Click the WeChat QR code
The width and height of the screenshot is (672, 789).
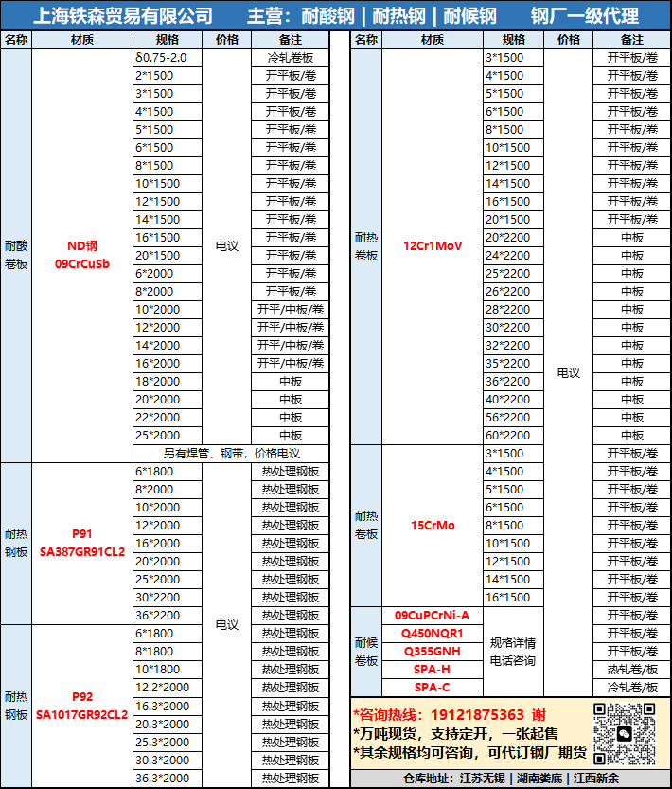coord(625,734)
